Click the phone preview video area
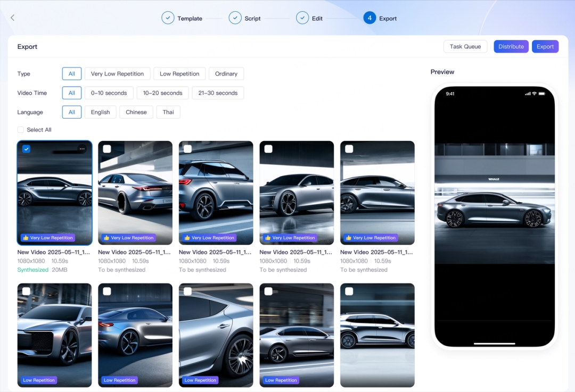Screen dimensions: 575x392 [494, 203]
